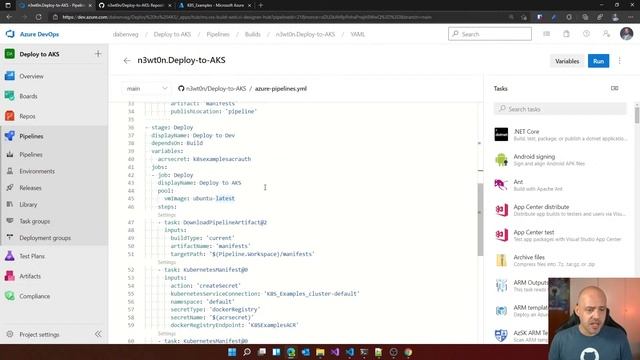This screenshot has width=640, height=360.
Task: Click the Task groups icon
Action: click(x=10, y=221)
